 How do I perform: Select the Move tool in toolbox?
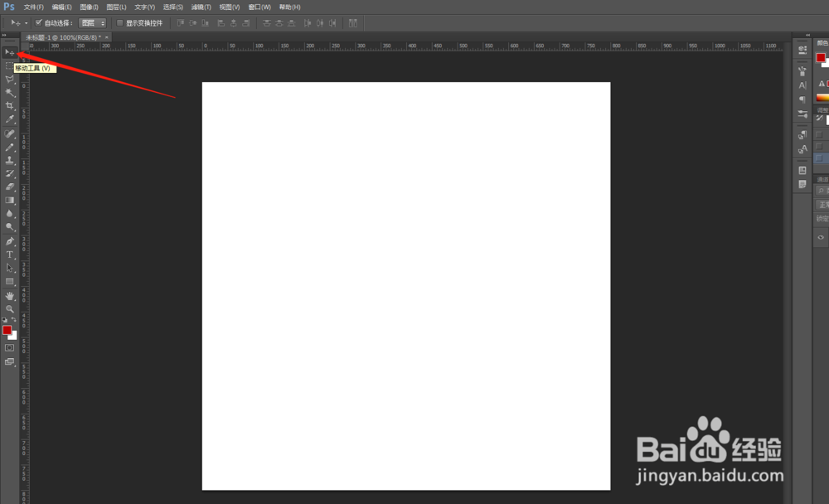(9, 52)
